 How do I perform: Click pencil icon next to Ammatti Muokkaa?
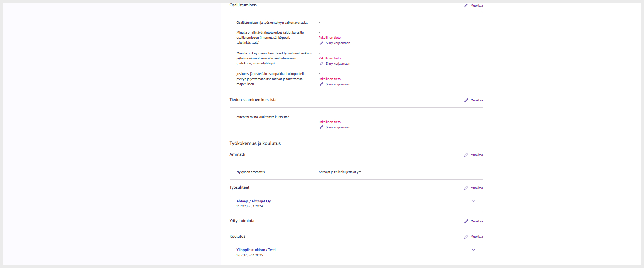tap(466, 155)
